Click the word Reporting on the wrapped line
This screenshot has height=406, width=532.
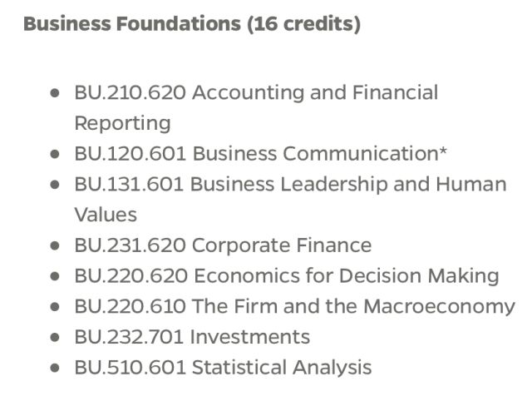122,124
